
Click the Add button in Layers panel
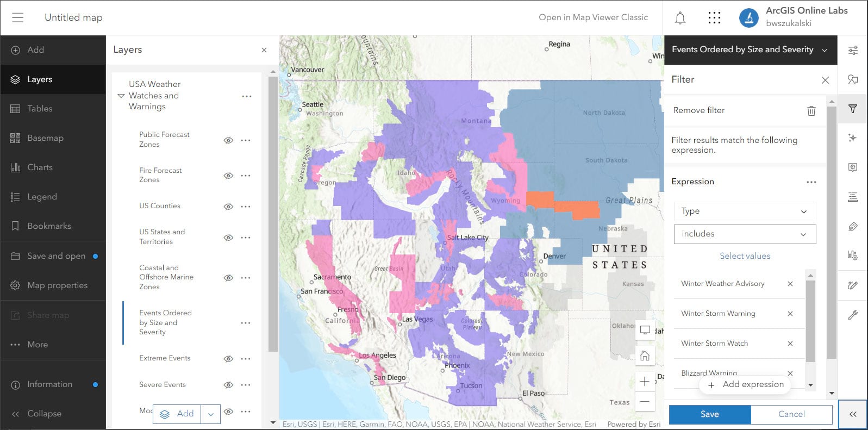point(177,414)
